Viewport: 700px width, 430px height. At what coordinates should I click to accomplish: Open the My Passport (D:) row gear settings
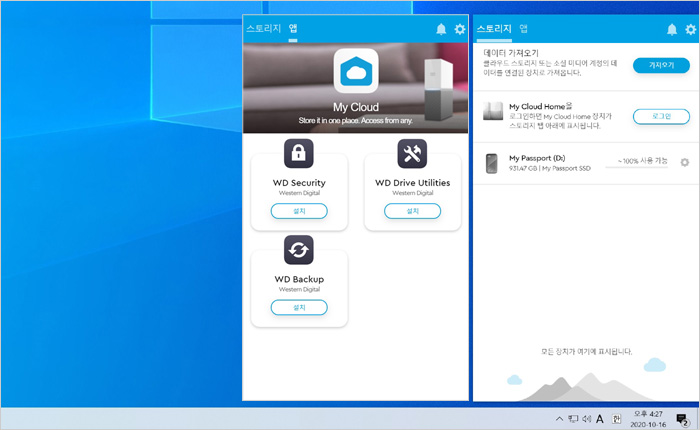click(684, 163)
